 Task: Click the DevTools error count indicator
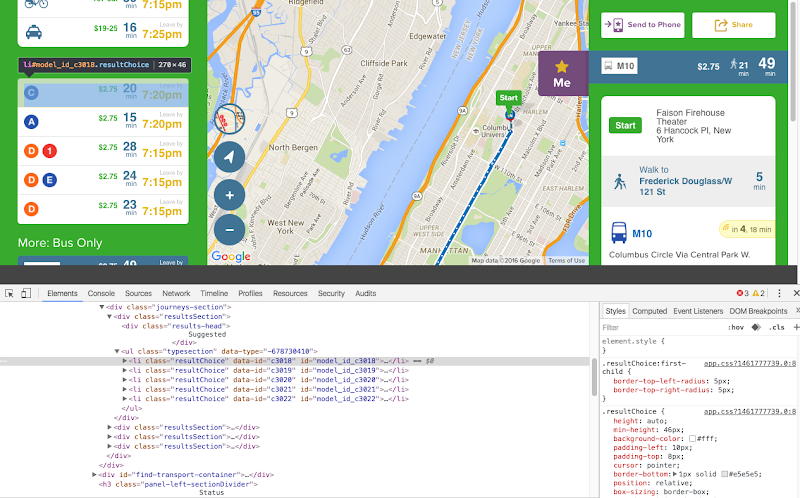tap(742, 293)
